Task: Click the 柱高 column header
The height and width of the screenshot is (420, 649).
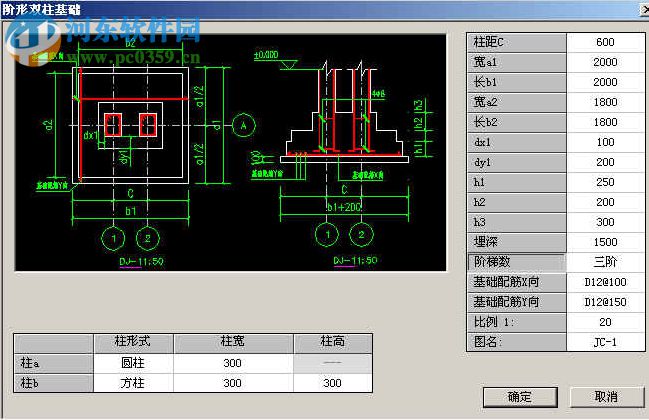Action: pyautogui.click(x=333, y=343)
